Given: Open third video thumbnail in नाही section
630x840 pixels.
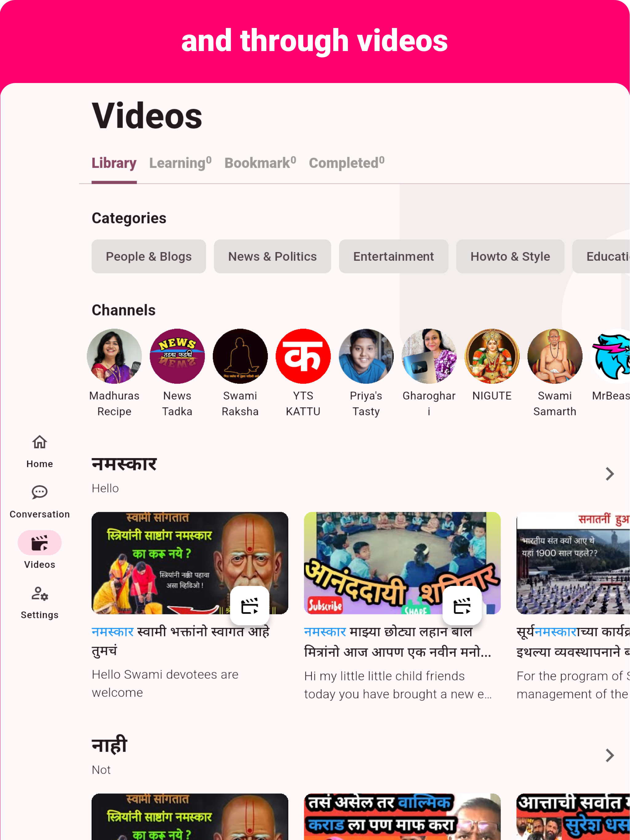Looking at the screenshot, I should pyautogui.click(x=573, y=816).
